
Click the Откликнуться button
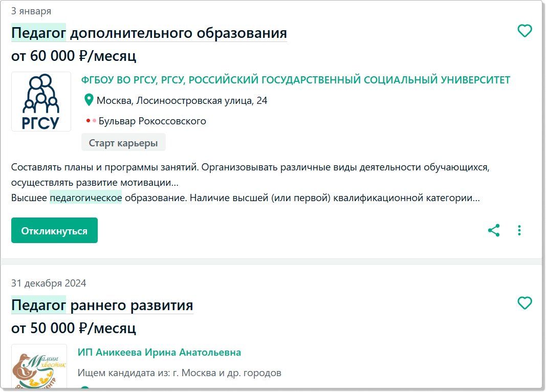pos(54,230)
